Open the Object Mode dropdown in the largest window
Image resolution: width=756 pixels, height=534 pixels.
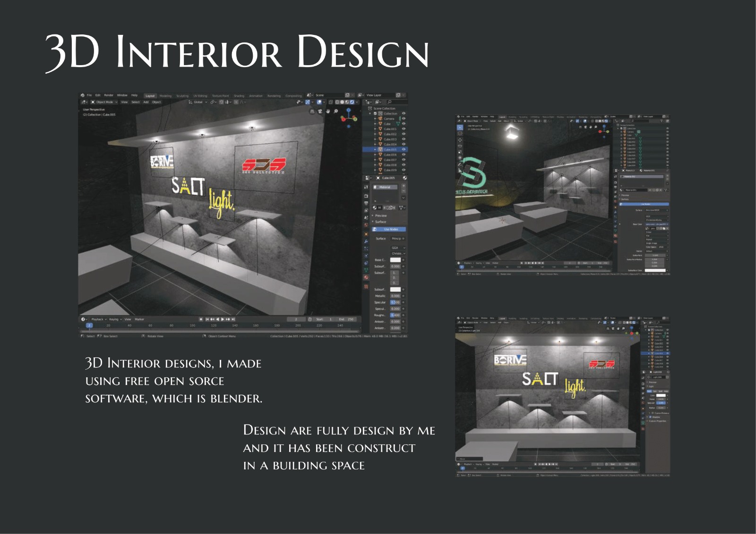[x=104, y=102]
